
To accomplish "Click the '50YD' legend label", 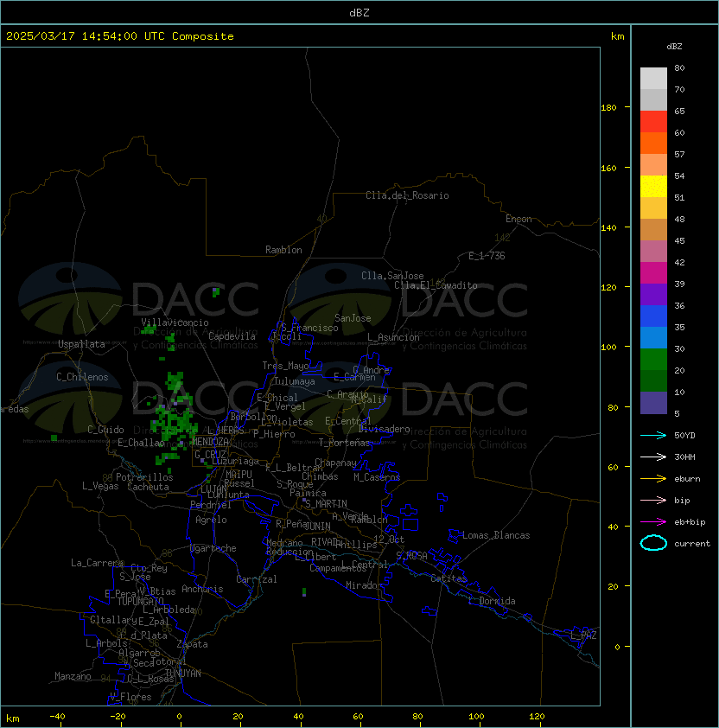I will tap(684, 436).
